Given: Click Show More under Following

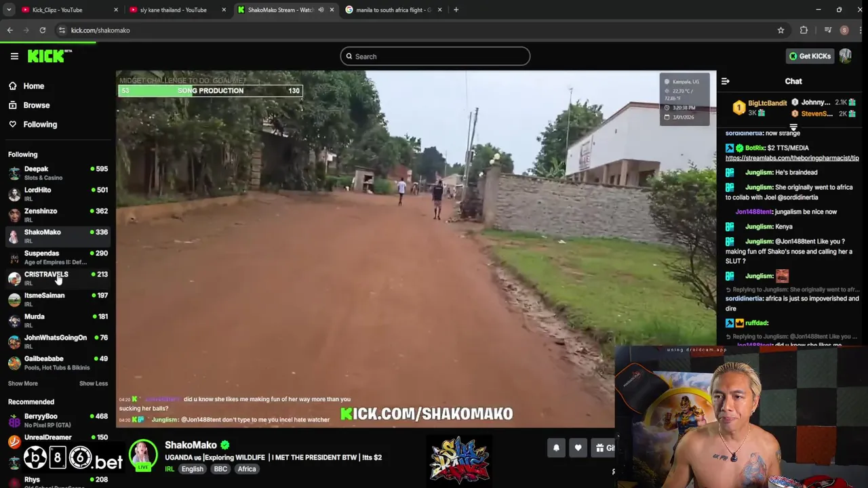Looking at the screenshot, I should tap(22, 384).
